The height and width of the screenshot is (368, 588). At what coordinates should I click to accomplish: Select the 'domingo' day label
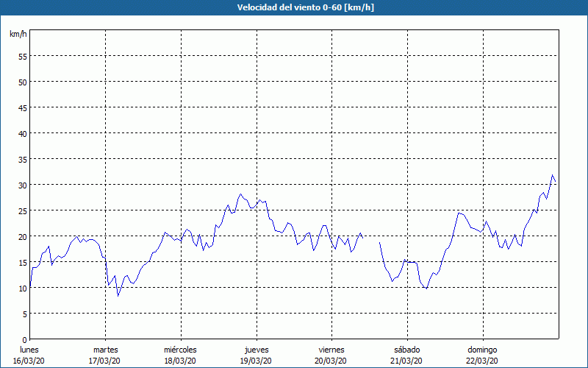click(482, 350)
